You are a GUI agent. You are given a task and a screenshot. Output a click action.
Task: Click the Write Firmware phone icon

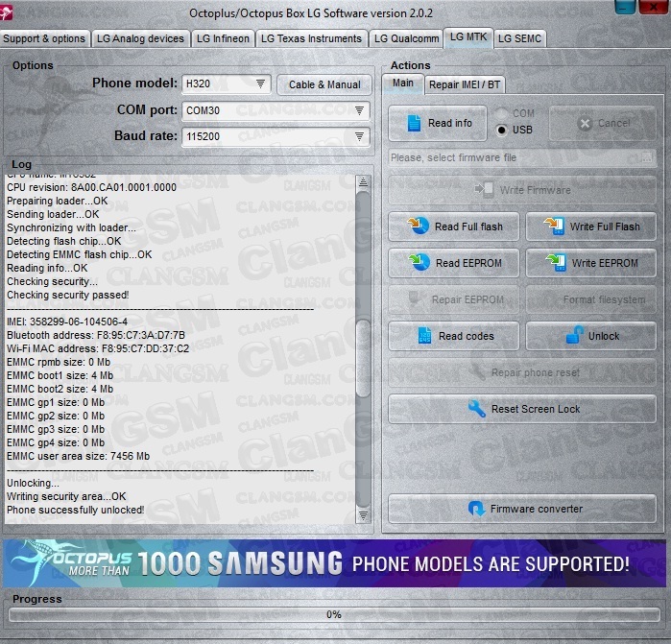[x=485, y=190]
